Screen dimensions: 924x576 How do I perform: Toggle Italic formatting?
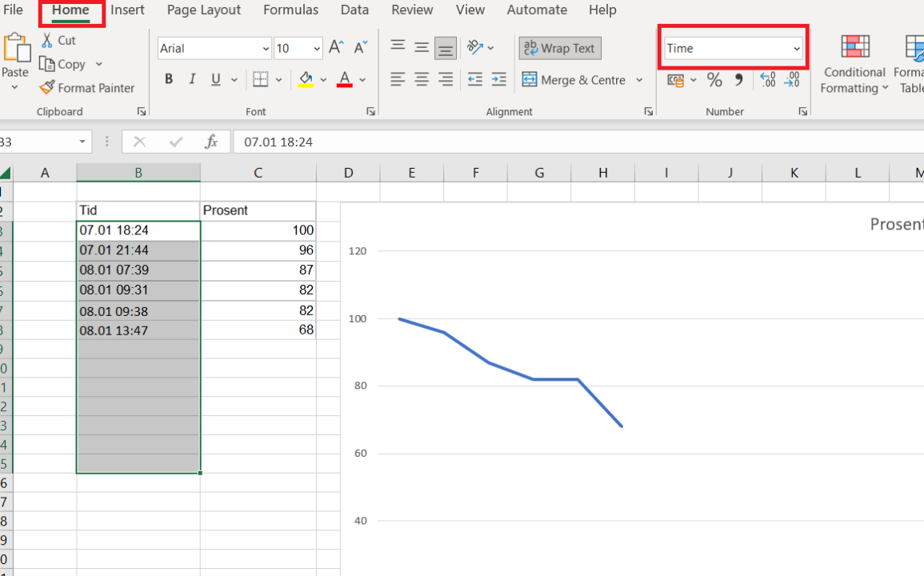[x=192, y=79]
